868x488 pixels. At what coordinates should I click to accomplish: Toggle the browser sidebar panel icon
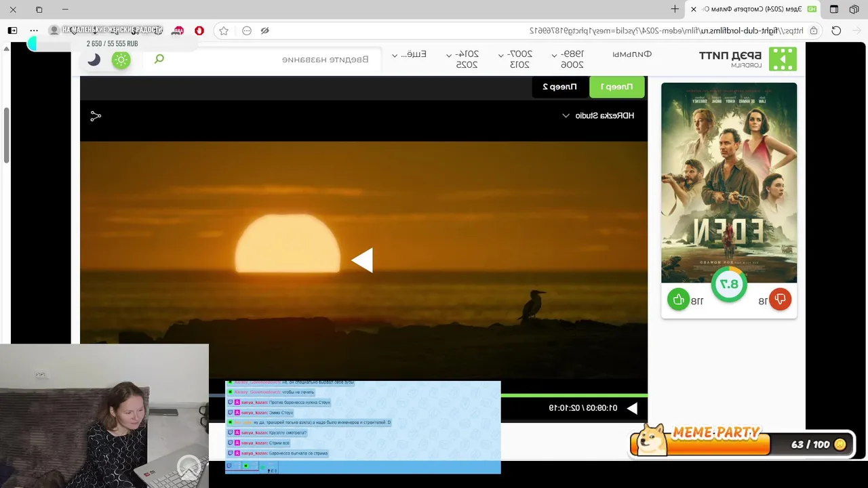[12, 30]
